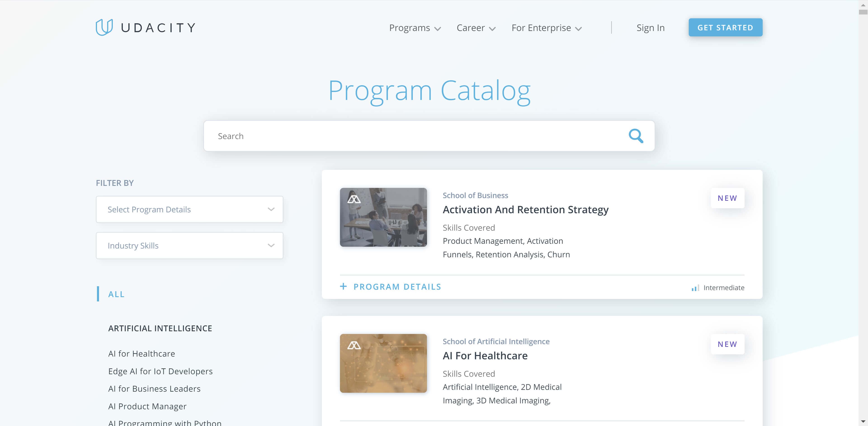The height and width of the screenshot is (426, 868).
Task: Click the GET STARTED button
Action: point(726,27)
